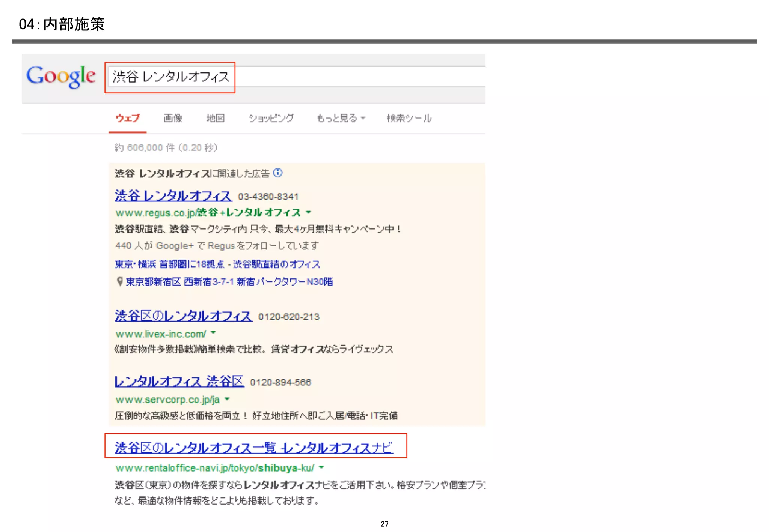Open the 渋谷区のレンタルオフィス livex ad link
The width and height of the screenshot is (769, 532).
tap(183, 316)
